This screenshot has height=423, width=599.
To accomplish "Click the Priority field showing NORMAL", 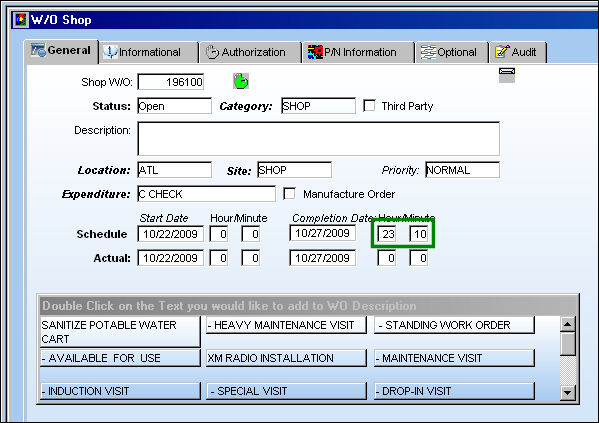I will (x=462, y=170).
